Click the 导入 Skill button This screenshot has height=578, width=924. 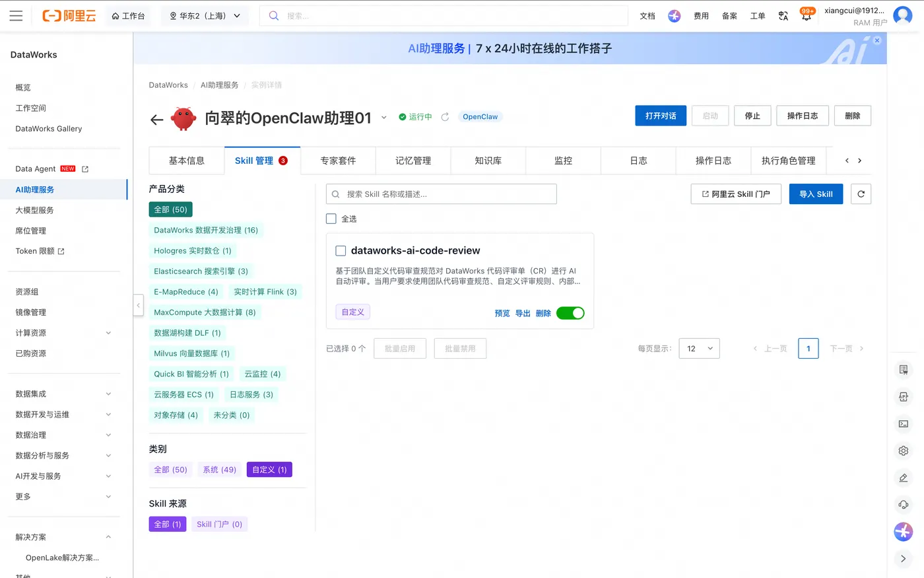point(816,194)
